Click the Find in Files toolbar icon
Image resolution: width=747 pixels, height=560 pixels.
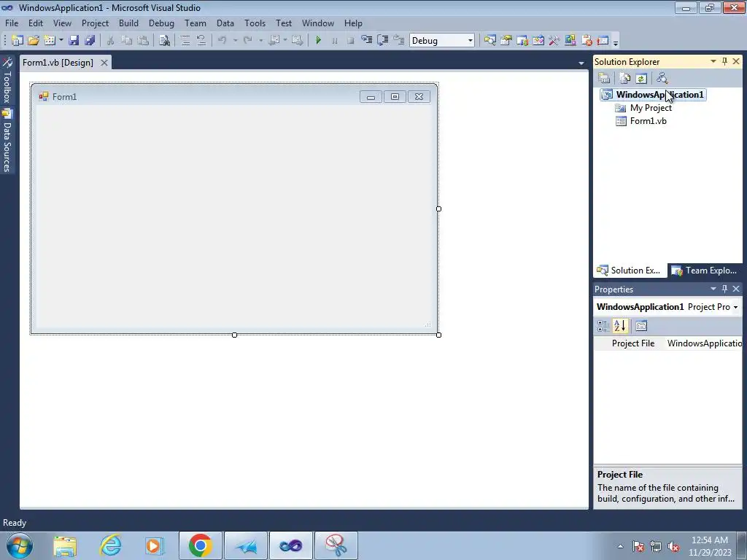(164, 41)
